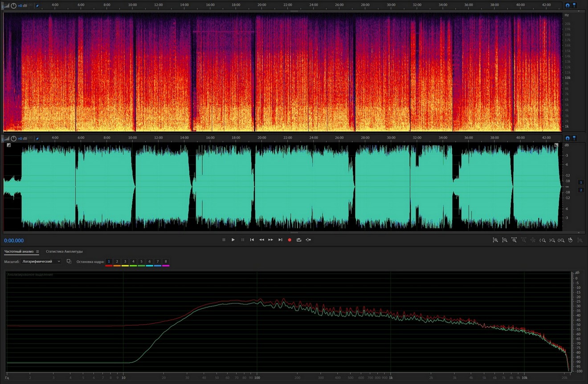
Task: Click Масштаб label text
Action: pos(12,262)
